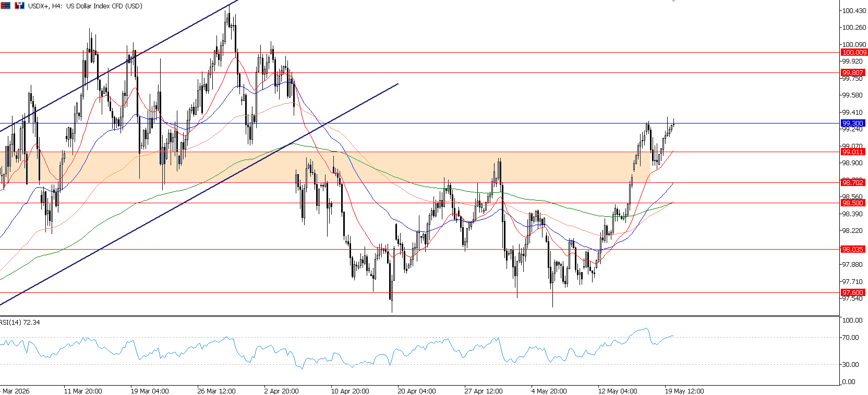
Task: Click the 99.011 price level tag
Action: [x=852, y=152]
